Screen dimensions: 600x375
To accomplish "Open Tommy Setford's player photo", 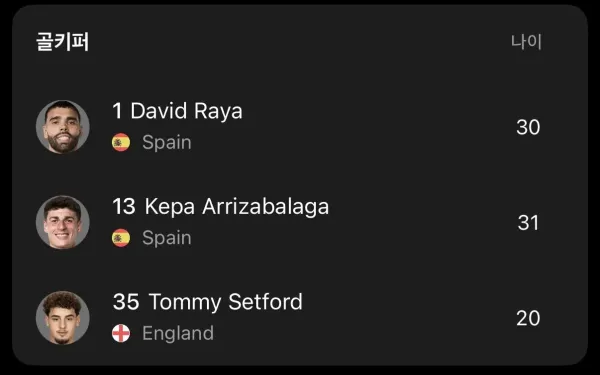I will click(63, 318).
